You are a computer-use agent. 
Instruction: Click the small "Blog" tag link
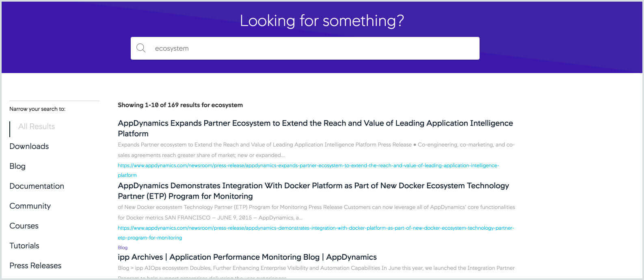pos(122,247)
